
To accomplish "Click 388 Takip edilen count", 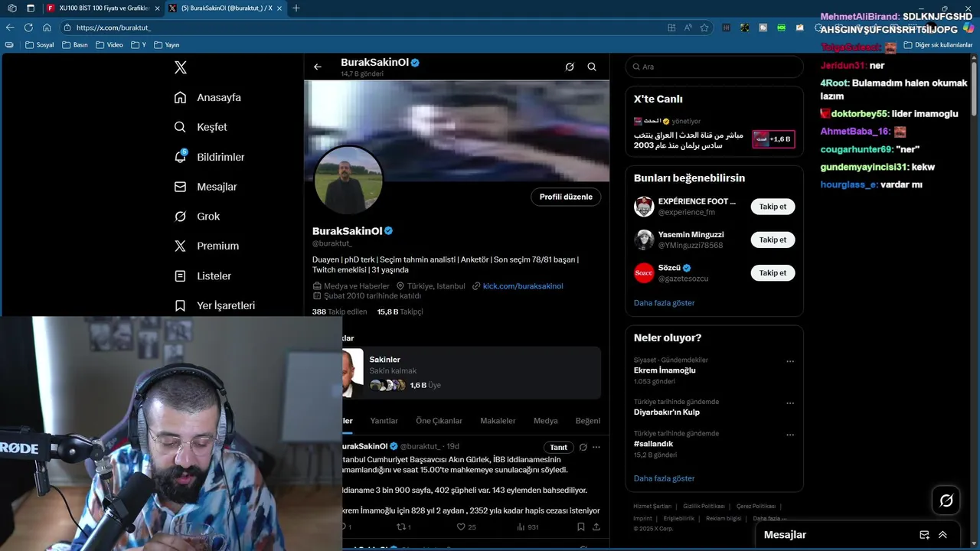I will click(339, 311).
